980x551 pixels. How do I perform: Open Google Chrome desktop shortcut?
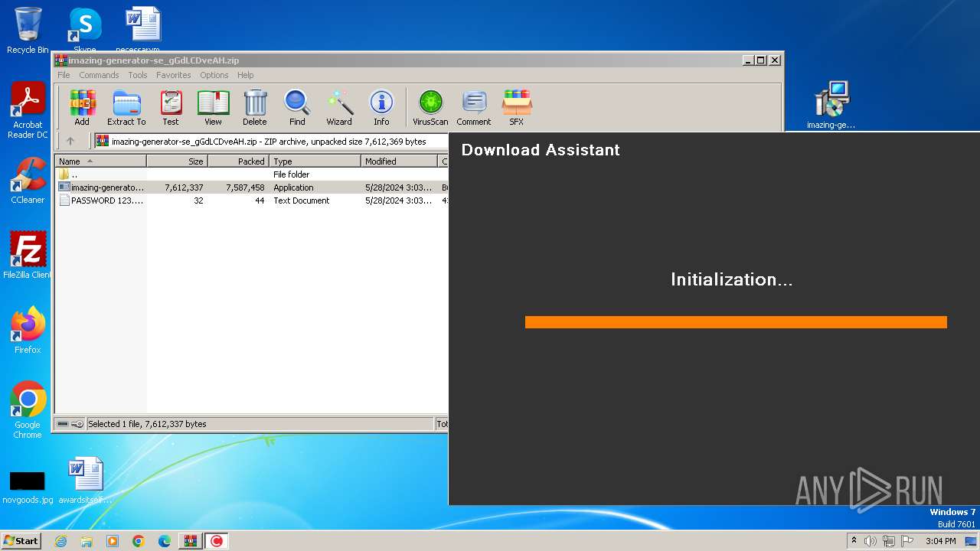coord(28,410)
